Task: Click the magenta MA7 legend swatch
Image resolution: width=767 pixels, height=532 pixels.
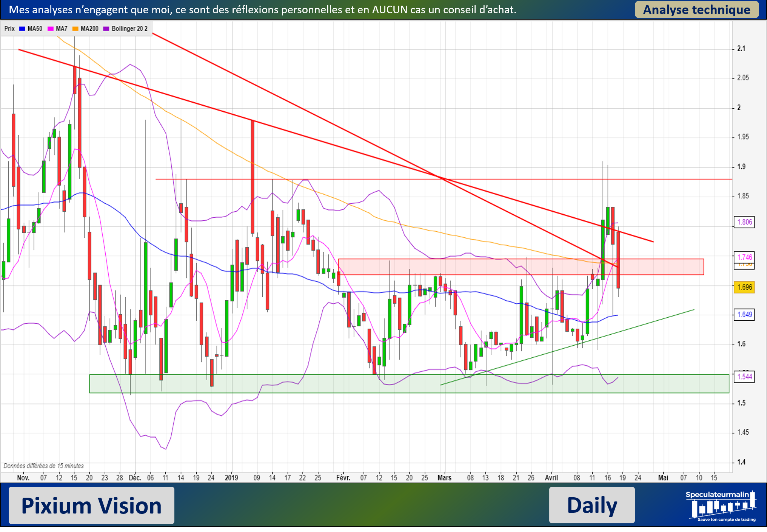Action: (51, 29)
